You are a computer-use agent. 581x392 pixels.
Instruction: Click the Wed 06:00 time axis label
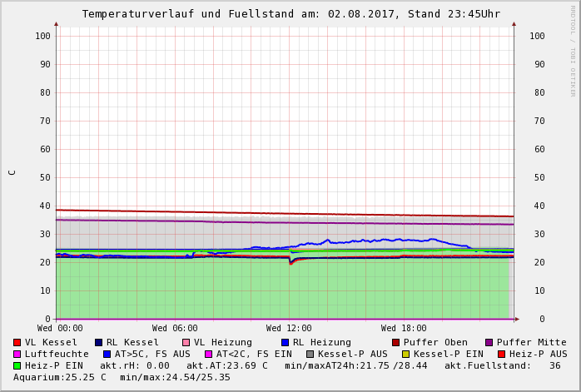pos(175,329)
